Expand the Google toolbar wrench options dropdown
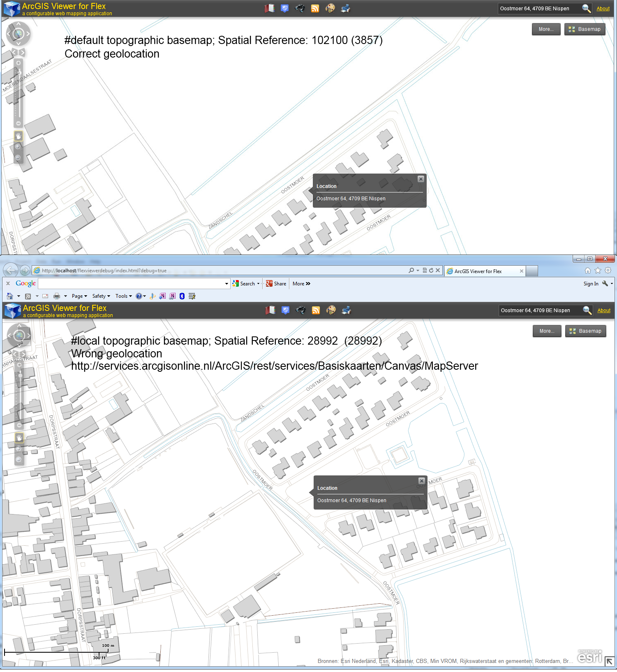Image resolution: width=617 pixels, height=672 pixels. 612,283
